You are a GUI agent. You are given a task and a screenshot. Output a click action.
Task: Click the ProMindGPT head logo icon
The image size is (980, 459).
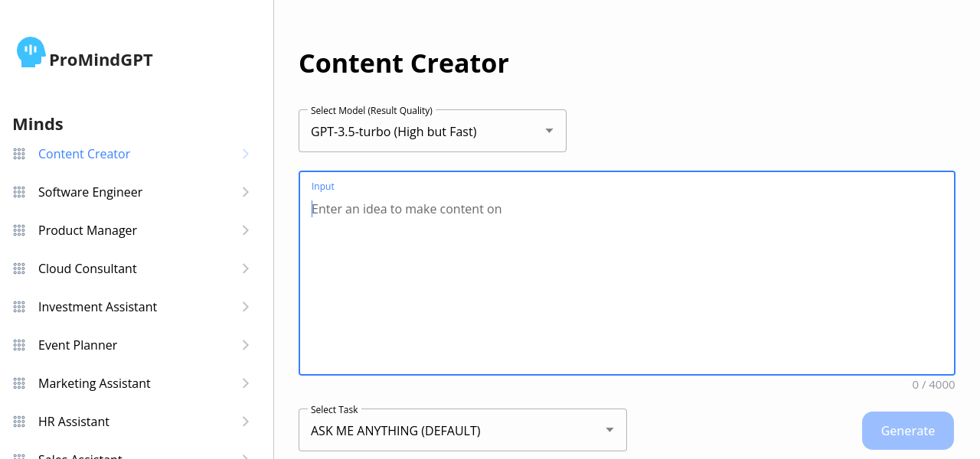(31, 52)
